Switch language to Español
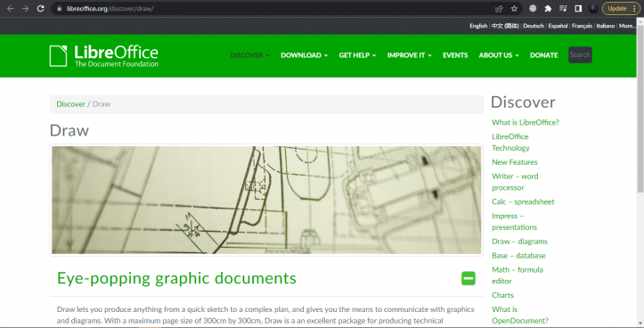Viewport: 644px width, 328px height. pyautogui.click(x=558, y=26)
